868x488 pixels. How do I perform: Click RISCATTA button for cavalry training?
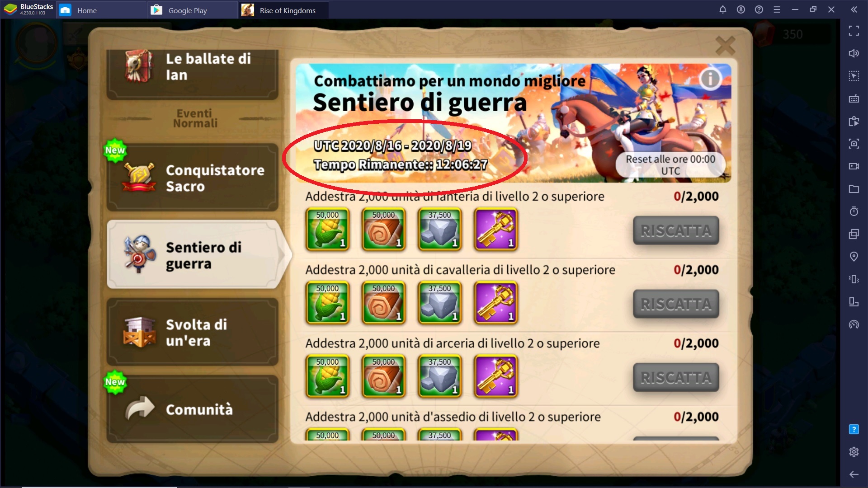[676, 304]
